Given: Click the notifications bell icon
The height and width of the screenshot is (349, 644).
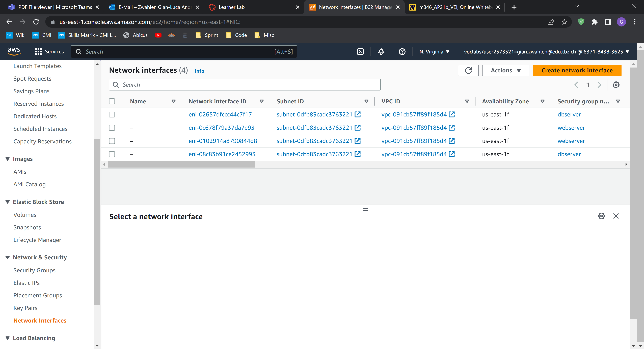Looking at the screenshot, I should click(381, 52).
